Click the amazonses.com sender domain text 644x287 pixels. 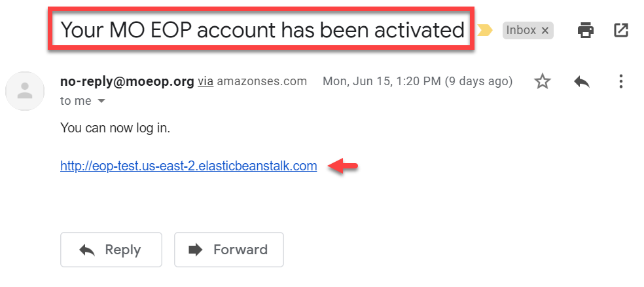click(262, 82)
